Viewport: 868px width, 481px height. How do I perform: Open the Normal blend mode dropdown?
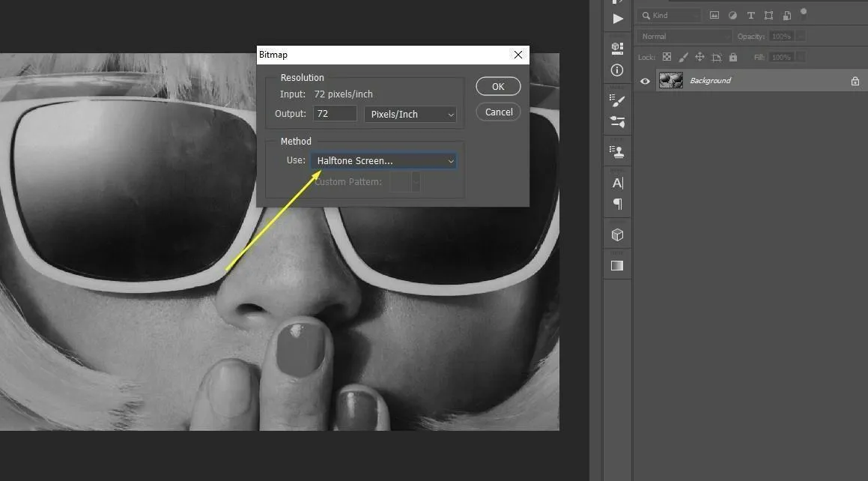tap(685, 36)
